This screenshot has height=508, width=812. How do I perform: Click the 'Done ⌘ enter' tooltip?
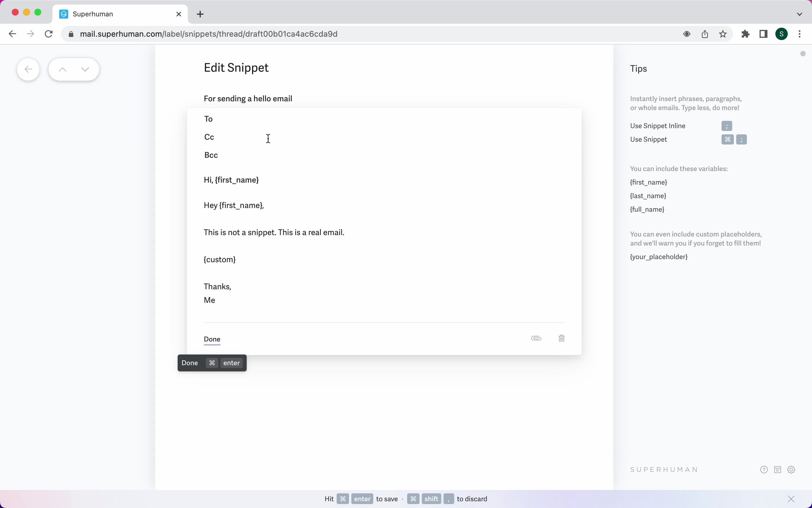point(212,363)
